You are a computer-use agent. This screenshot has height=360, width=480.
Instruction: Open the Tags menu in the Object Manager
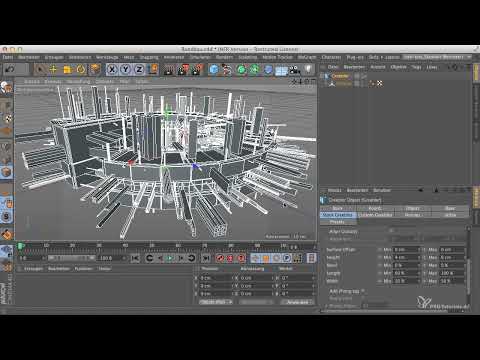tap(416, 67)
